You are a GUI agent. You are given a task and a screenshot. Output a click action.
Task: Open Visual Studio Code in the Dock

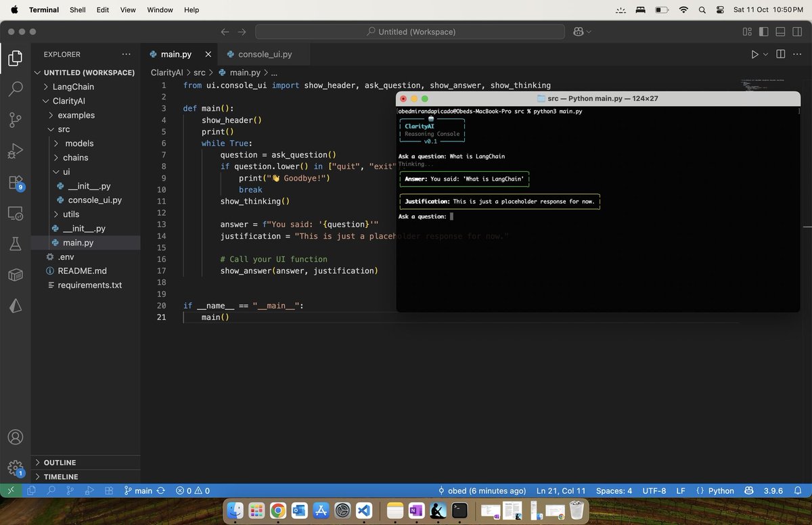tap(364, 511)
